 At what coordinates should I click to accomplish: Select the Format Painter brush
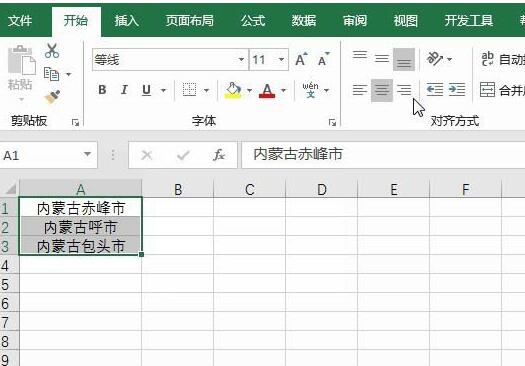pos(52,97)
